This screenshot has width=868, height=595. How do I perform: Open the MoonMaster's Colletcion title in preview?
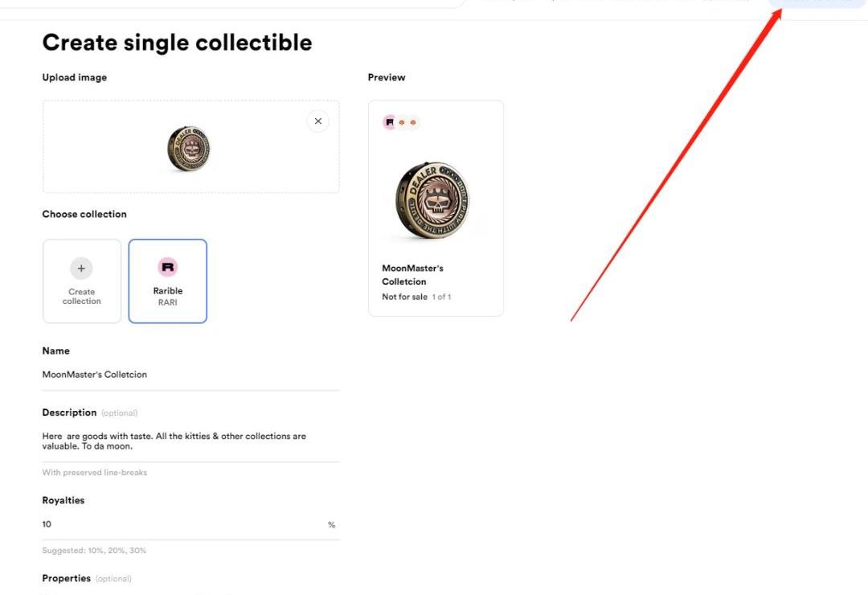point(412,275)
